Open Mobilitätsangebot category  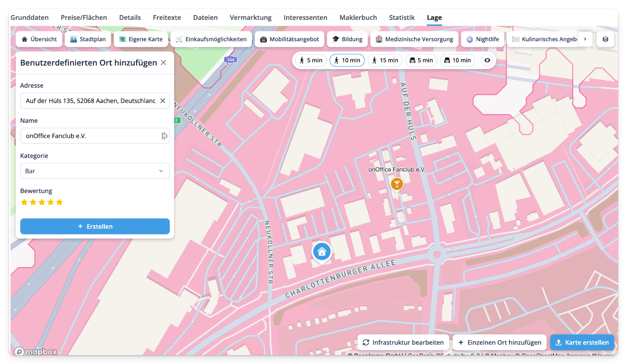(289, 39)
